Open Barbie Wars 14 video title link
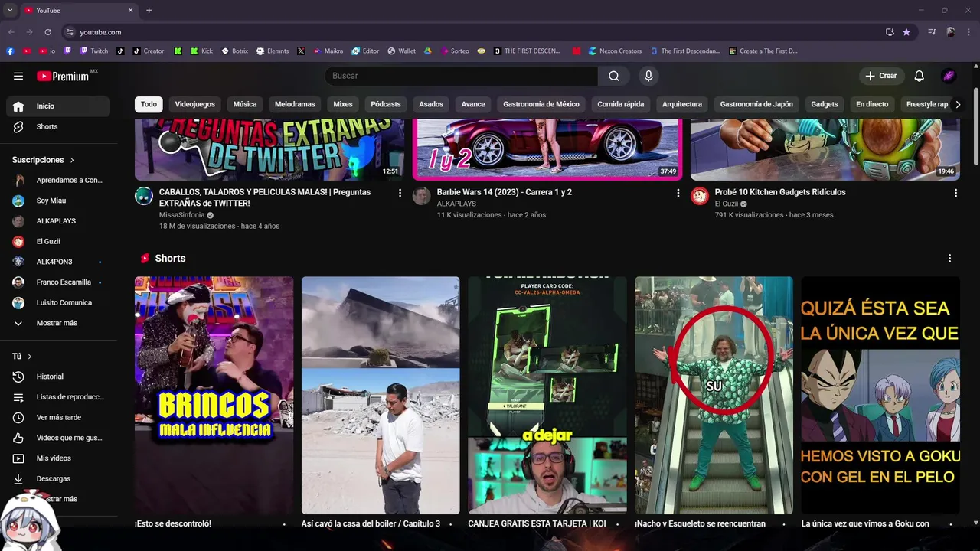This screenshot has width=980, height=551. tap(505, 192)
